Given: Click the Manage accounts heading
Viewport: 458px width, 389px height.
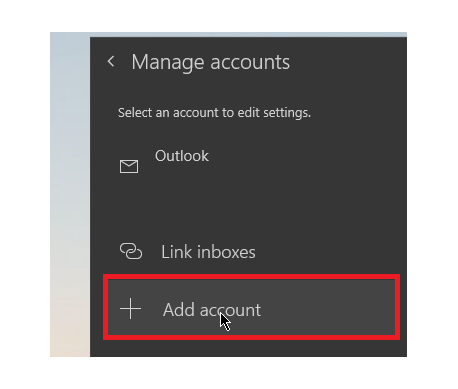Looking at the screenshot, I should (x=211, y=62).
